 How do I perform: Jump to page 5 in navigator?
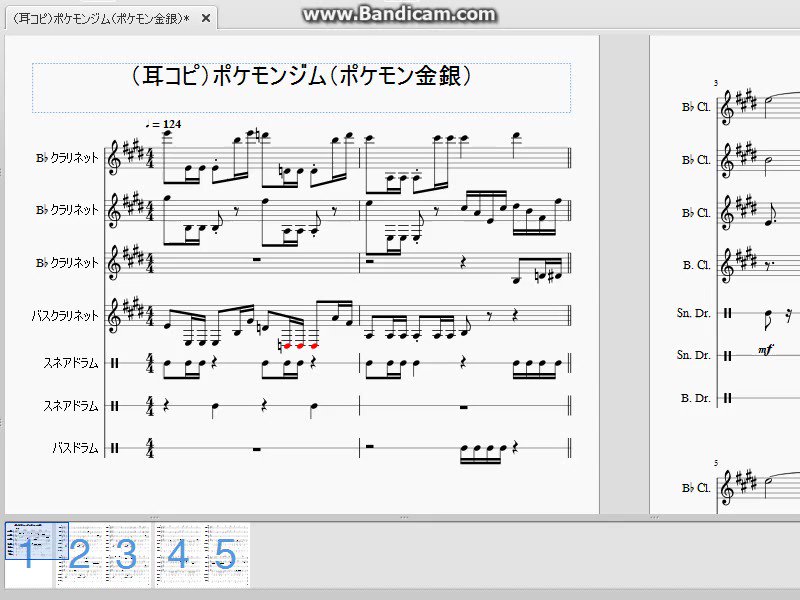coord(226,554)
